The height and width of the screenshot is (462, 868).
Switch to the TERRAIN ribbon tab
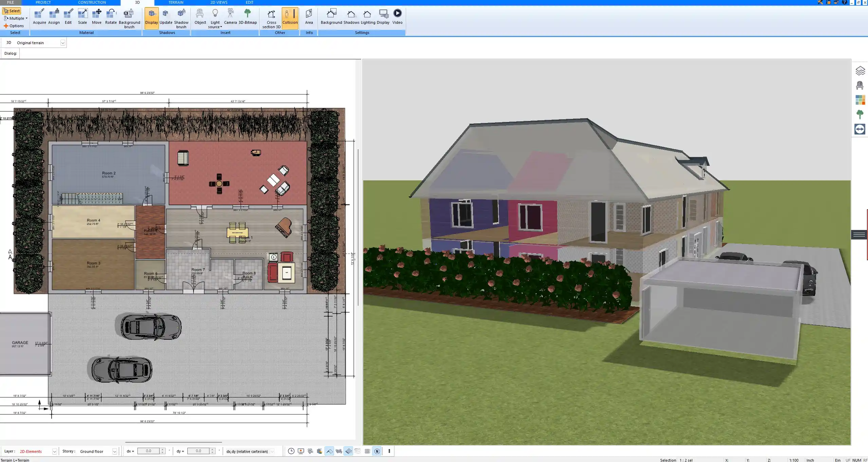click(x=176, y=2)
